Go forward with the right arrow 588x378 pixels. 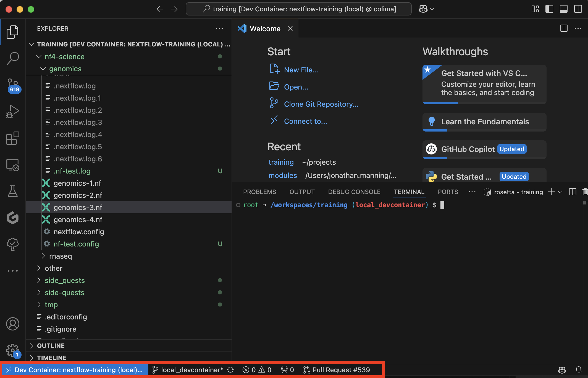pyautogui.click(x=174, y=9)
